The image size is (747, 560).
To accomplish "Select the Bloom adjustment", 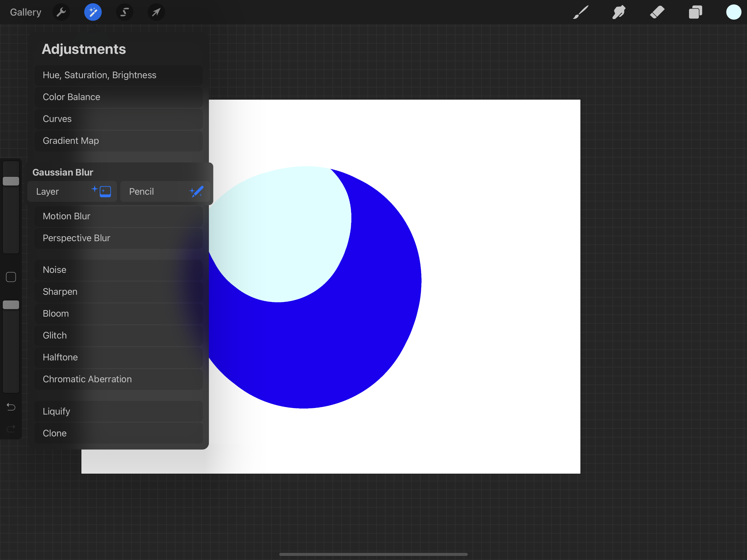I will point(119,313).
